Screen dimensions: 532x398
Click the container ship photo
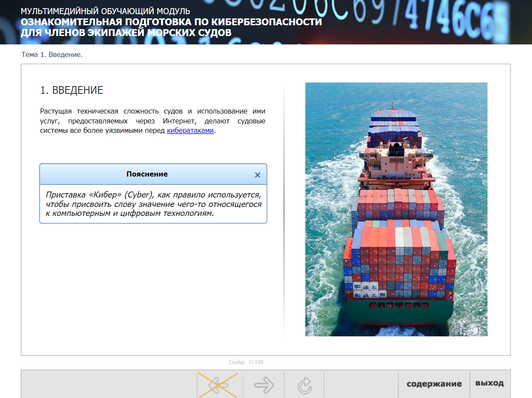(396, 209)
